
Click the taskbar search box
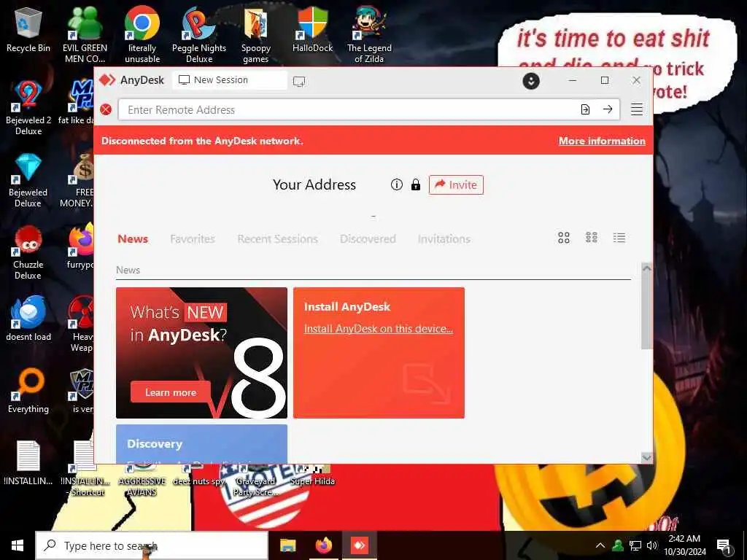[x=152, y=545]
